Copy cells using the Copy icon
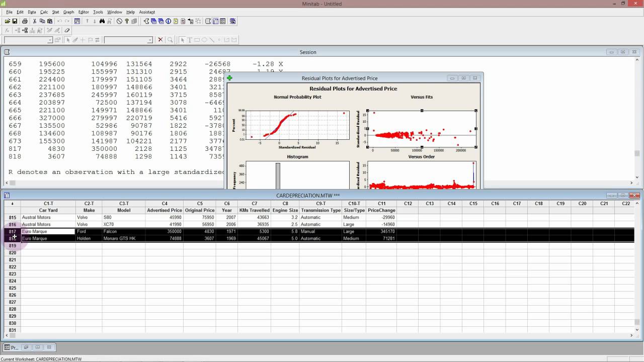The image size is (644, 362). [42, 21]
